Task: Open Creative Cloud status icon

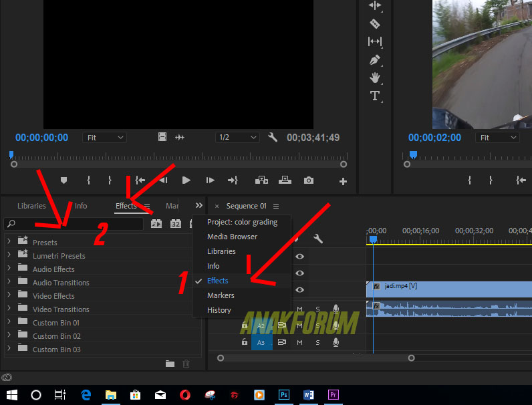Action: coord(7,377)
